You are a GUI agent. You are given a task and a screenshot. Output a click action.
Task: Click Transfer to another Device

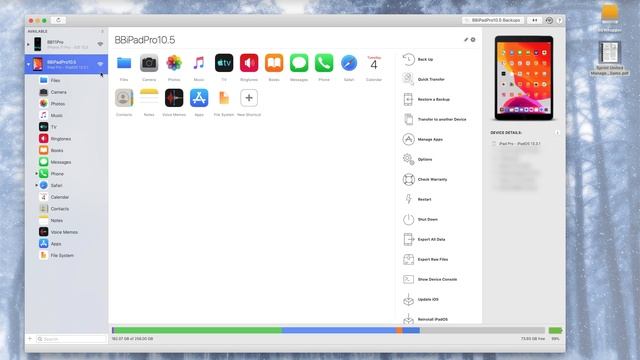pyautogui.click(x=434, y=119)
